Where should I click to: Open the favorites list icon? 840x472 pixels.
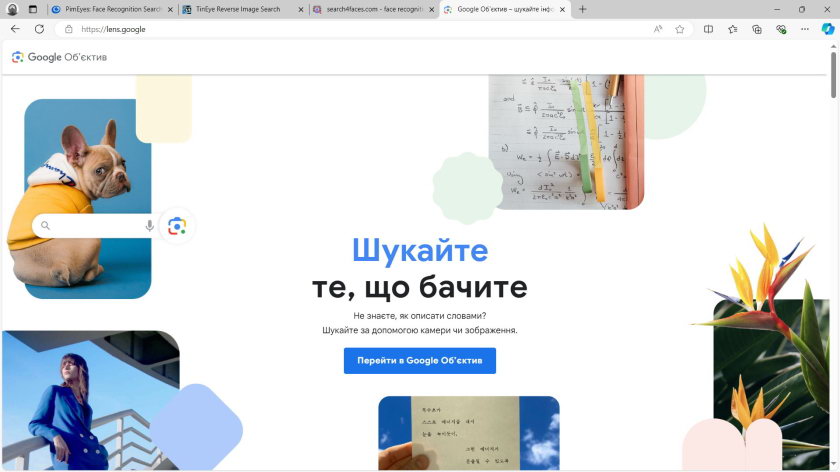pyautogui.click(x=732, y=29)
